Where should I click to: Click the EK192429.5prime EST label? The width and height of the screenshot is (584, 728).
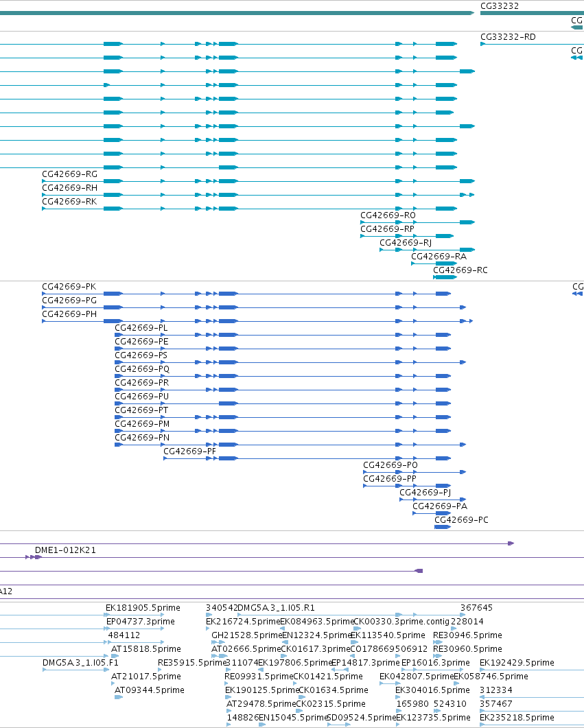[x=517, y=663]
